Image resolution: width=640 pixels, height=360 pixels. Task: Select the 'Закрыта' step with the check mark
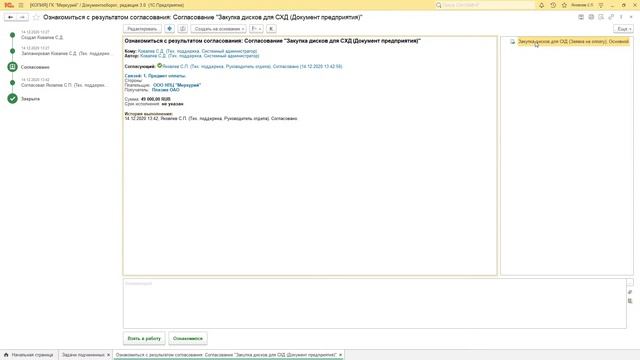[x=30, y=99]
